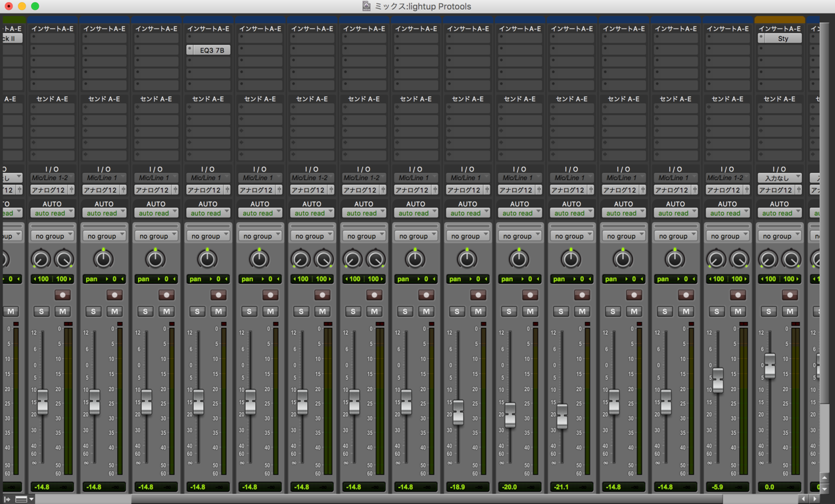Click the pan value field on -20.0 channel
Screen dimensions: 835x504
coord(519,279)
